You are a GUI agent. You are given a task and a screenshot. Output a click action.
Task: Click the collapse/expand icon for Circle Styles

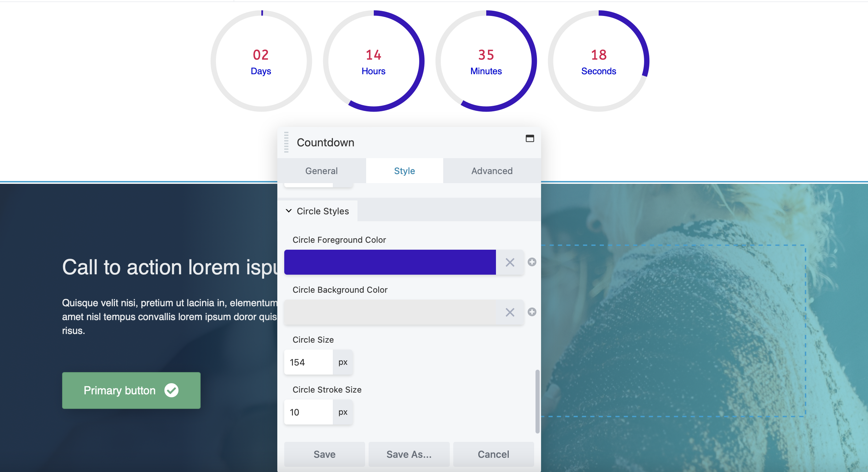288,211
